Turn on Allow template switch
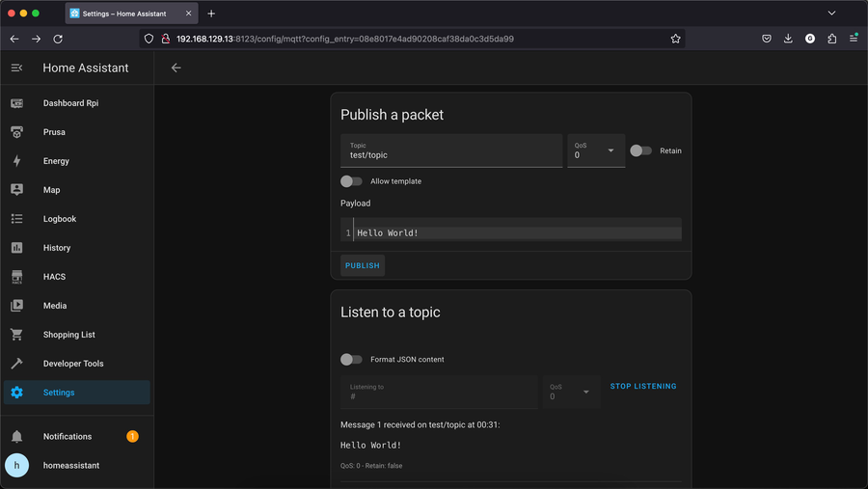868x489 pixels. 351,181
